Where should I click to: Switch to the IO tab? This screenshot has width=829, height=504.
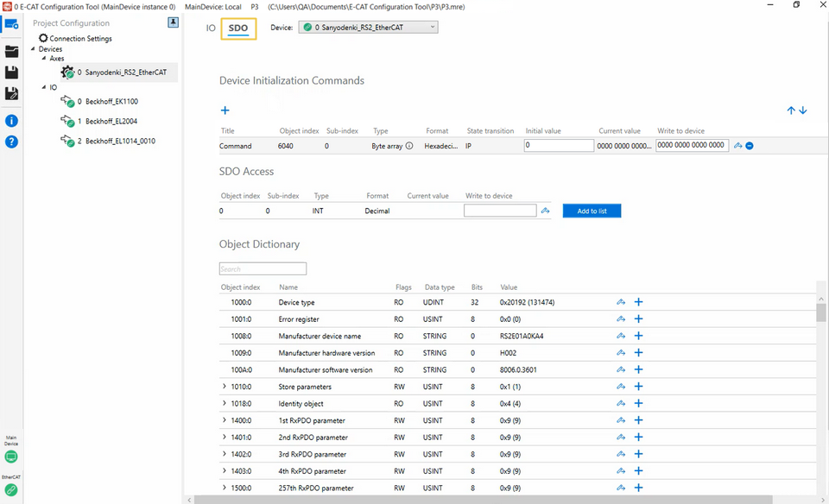[211, 28]
